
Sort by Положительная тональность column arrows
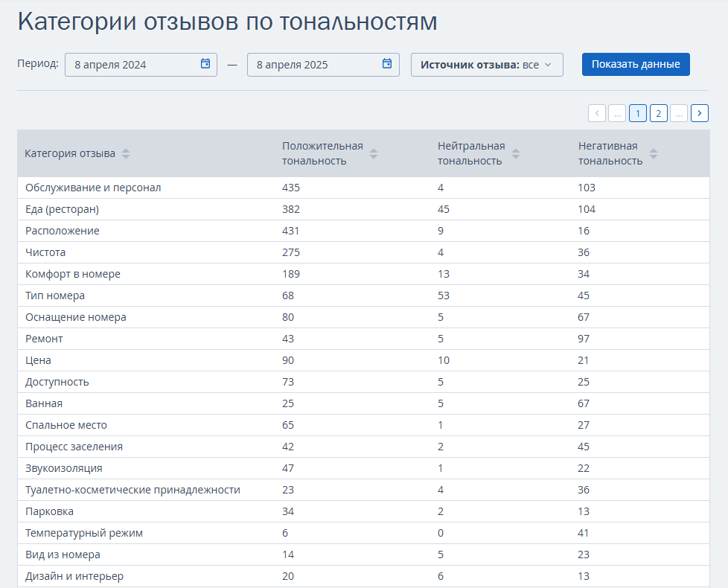(x=374, y=154)
